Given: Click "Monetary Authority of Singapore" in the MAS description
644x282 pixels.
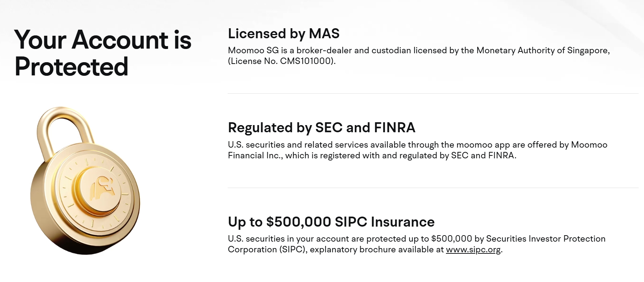Looking at the screenshot, I should pos(543,50).
